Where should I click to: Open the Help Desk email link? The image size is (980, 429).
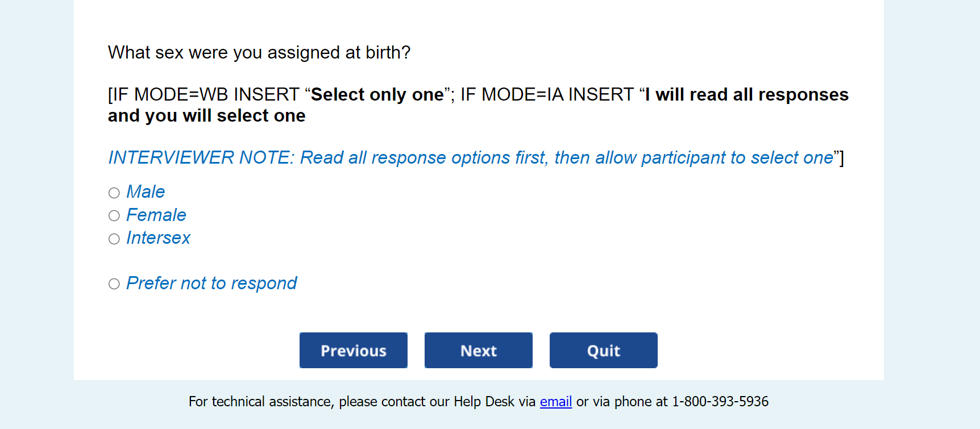coord(555,402)
